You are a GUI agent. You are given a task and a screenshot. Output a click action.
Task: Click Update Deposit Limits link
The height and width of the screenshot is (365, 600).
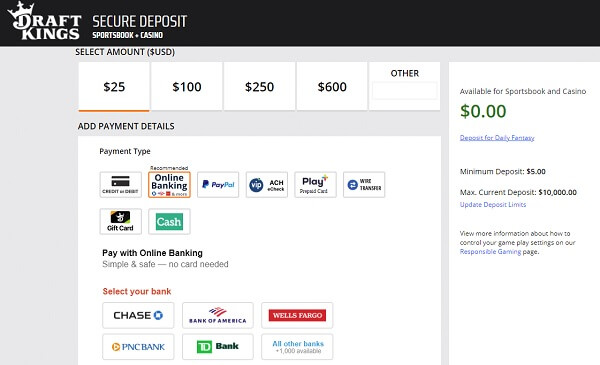pyautogui.click(x=493, y=205)
